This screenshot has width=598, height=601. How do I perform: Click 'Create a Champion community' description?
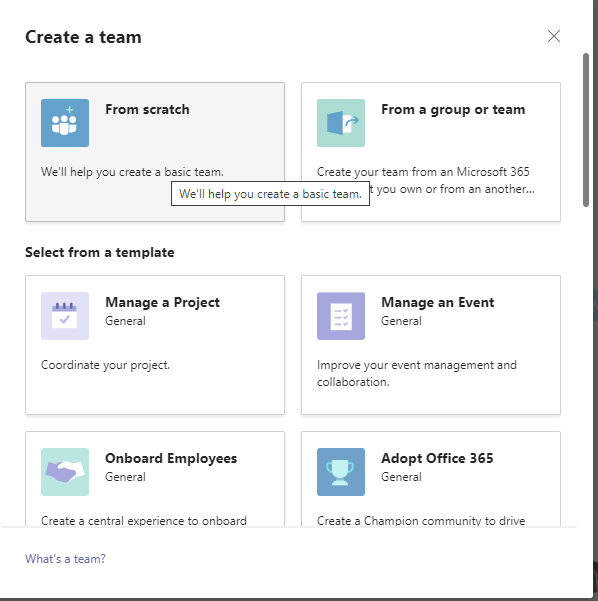(421, 521)
